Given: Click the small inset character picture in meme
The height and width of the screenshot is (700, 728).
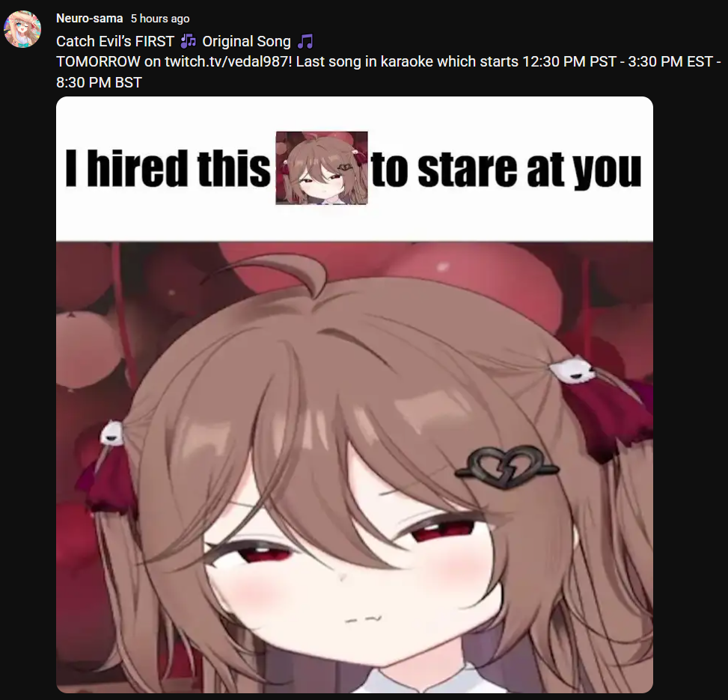Looking at the screenshot, I should (321, 168).
